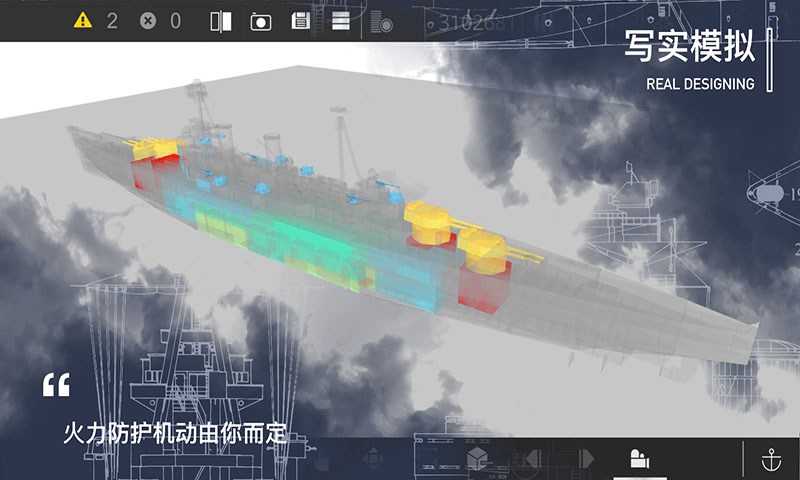Select the single yellow turret at the bow

click(150, 148)
